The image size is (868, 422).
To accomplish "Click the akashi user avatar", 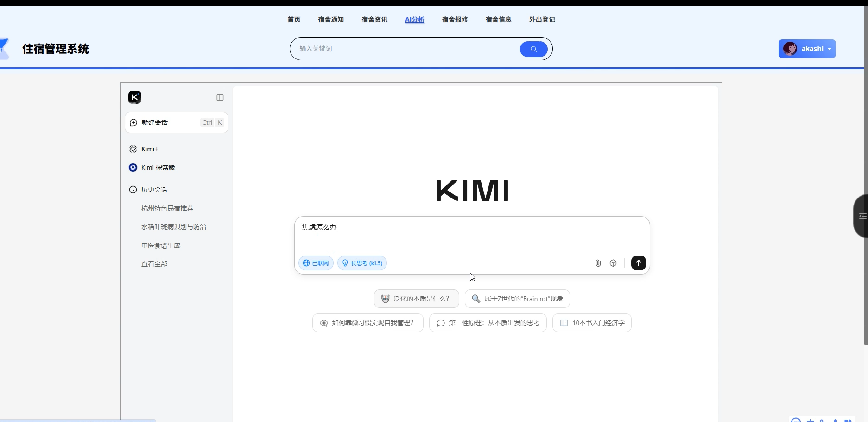I will [x=790, y=49].
